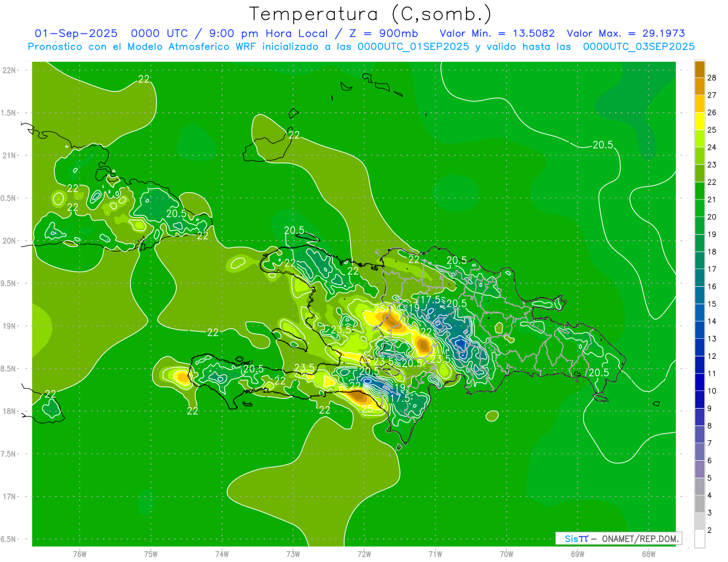The image size is (728, 562).
Task: Select "Valor Max. = 29.1973" text
Action: pyautogui.click(x=626, y=33)
